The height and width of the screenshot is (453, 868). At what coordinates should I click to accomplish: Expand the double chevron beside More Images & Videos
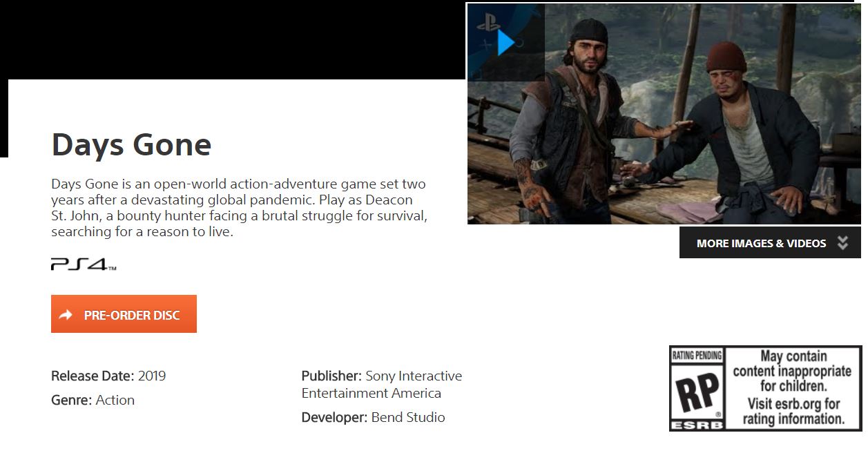[x=842, y=242]
